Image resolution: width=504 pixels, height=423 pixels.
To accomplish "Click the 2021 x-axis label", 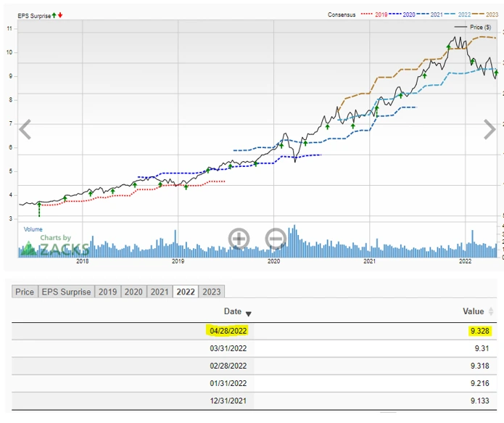I will [x=370, y=261].
